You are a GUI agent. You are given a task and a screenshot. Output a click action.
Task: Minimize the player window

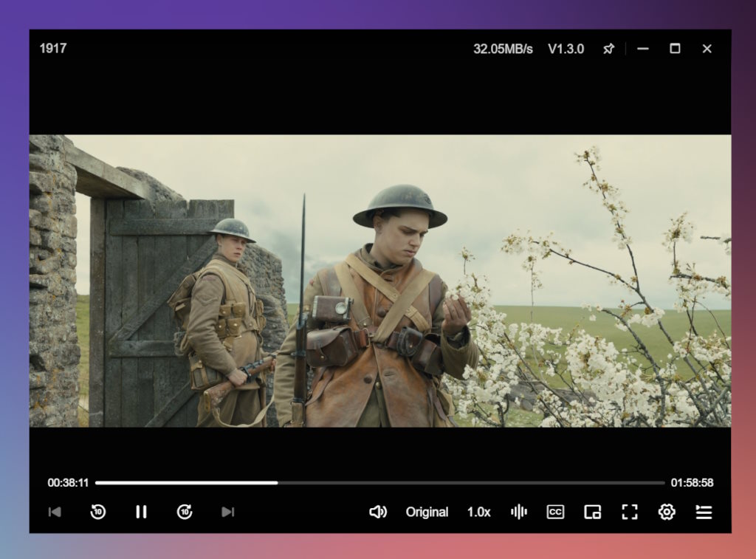click(x=643, y=49)
